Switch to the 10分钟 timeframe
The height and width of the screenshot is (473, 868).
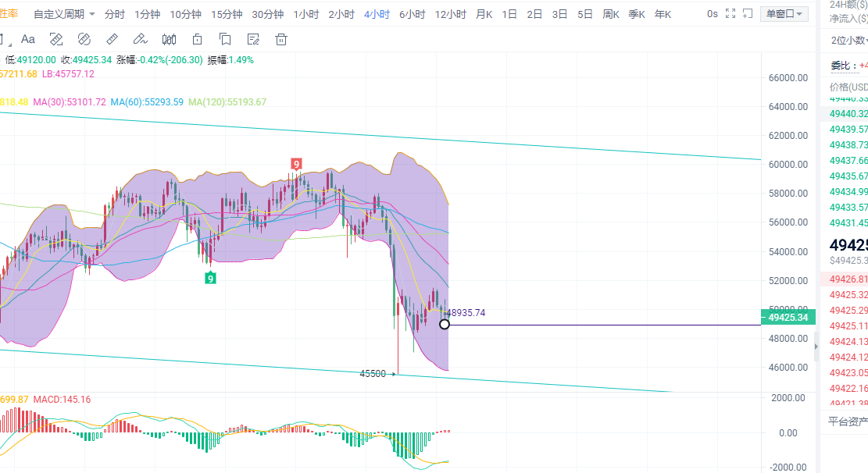pos(185,14)
